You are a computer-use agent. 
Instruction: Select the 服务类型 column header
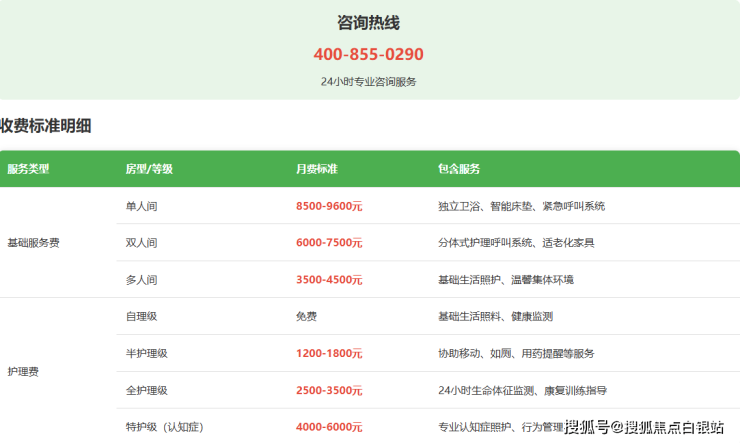point(28,169)
